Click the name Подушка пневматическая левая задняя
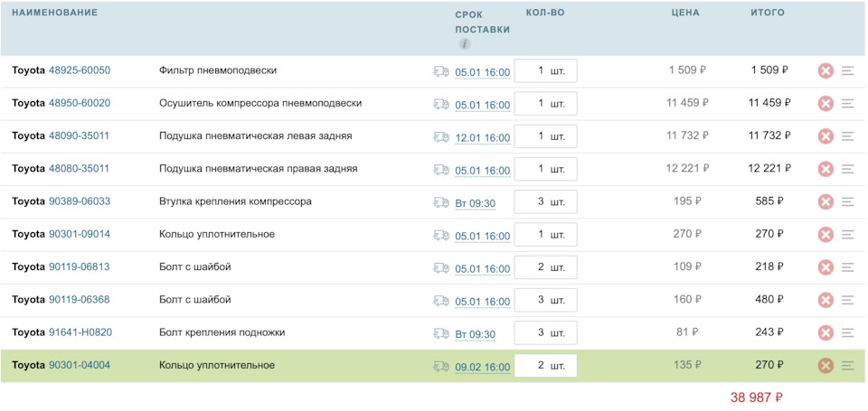 click(256, 136)
